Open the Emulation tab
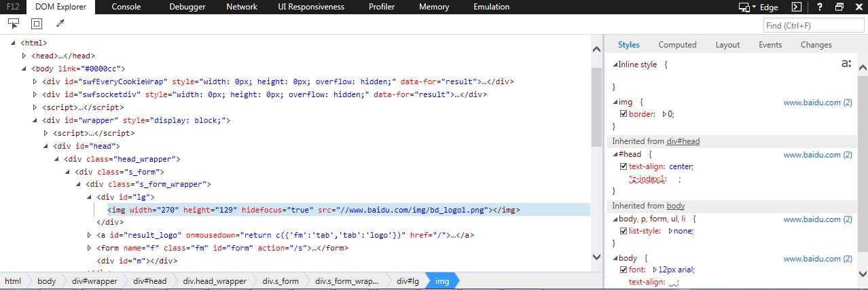The width and height of the screenshot is (868, 290). click(x=491, y=7)
